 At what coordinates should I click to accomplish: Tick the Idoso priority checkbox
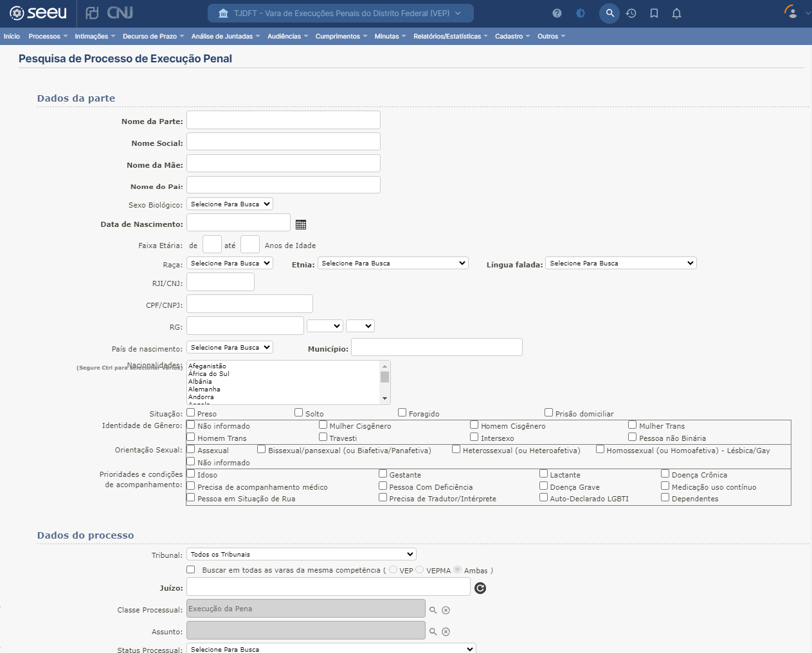pos(191,474)
